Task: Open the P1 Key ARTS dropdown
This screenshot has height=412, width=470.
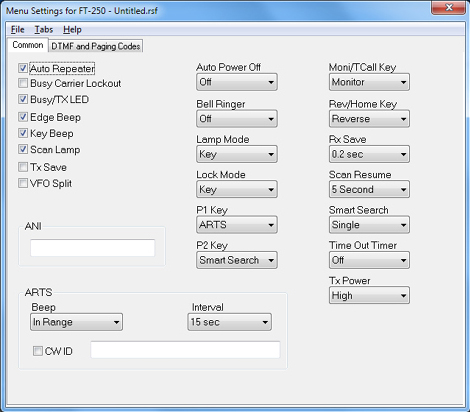Action: [x=237, y=225]
